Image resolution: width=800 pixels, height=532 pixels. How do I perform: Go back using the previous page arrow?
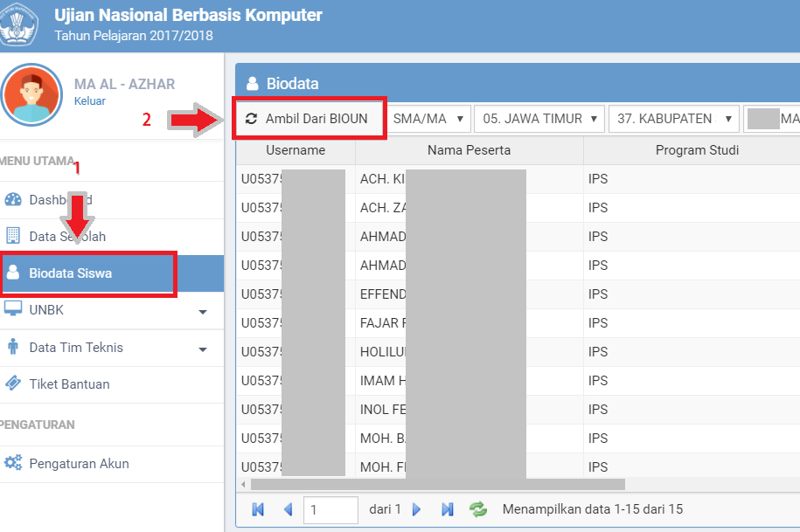point(289,509)
